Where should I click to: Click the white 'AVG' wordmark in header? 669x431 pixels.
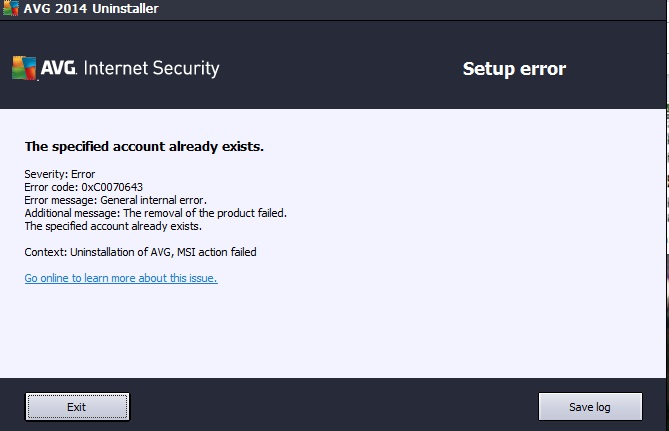[59, 68]
